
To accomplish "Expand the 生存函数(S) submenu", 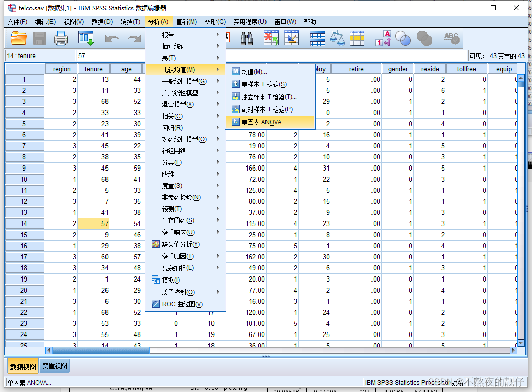I will click(x=185, y=221).
